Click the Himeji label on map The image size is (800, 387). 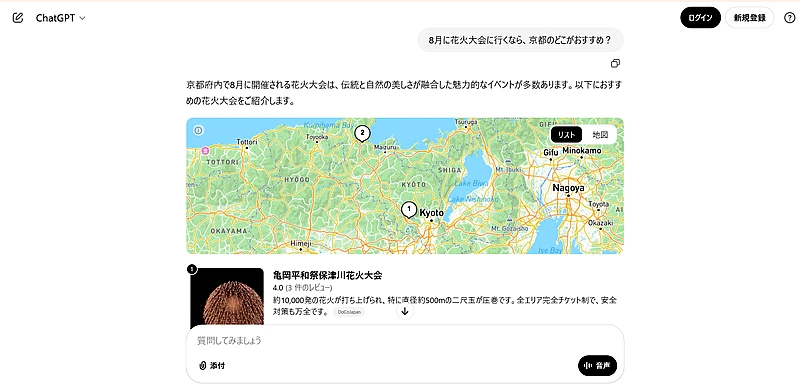point(301,244)
